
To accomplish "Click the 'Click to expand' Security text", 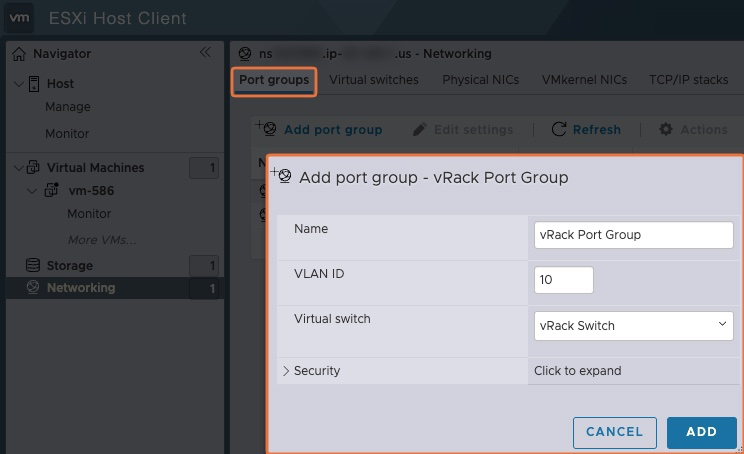I will click(x=577, y=371).
